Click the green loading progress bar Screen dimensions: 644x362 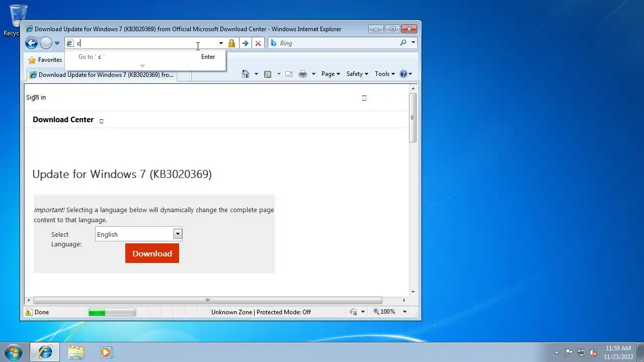click(112, 312)
